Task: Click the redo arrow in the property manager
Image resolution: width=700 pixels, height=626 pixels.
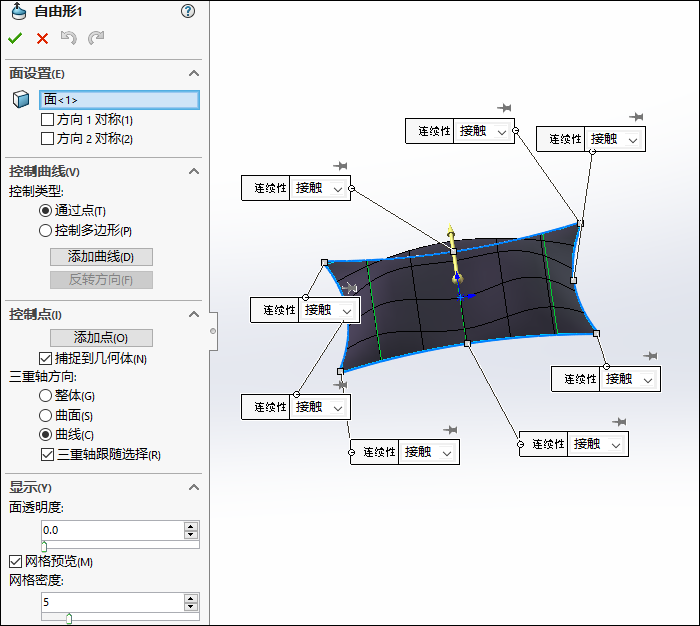Action: click(x=96, y=38)
